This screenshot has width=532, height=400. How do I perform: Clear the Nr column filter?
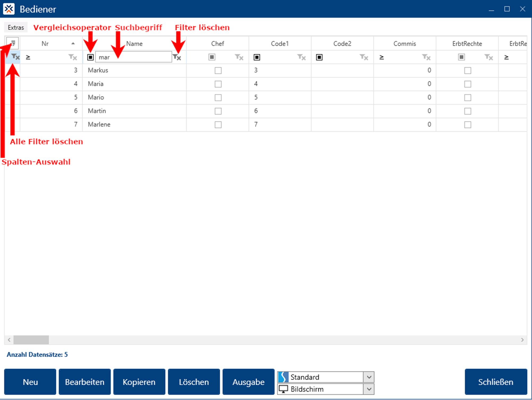[72, 57]
